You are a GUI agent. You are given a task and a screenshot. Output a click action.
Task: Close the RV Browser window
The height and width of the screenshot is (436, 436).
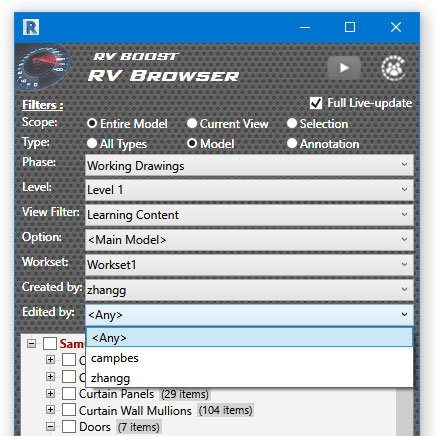click(396, 27)
